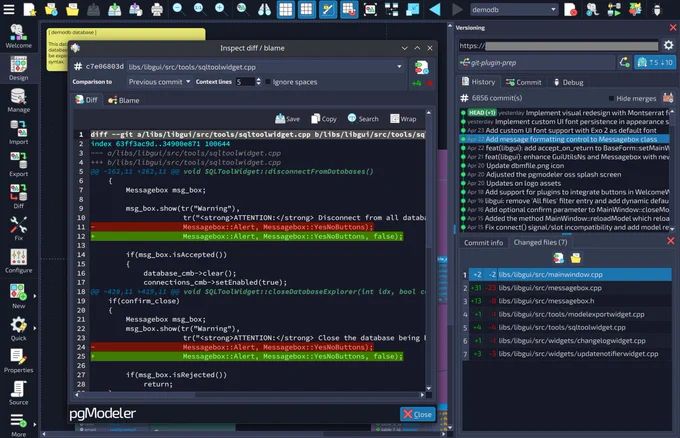This screenshot has height=438, width=680.
Task: Click the Close button in diff dialog
Action: (417, 414)
